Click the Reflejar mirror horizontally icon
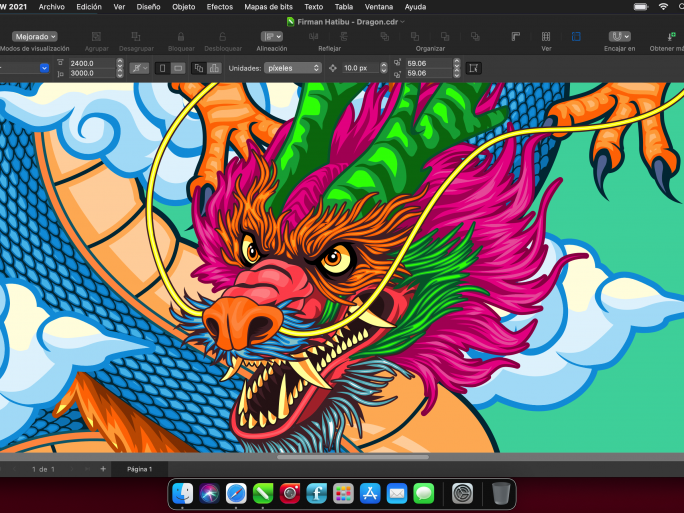Screen dimensions: 684x513 coord(313,37)
